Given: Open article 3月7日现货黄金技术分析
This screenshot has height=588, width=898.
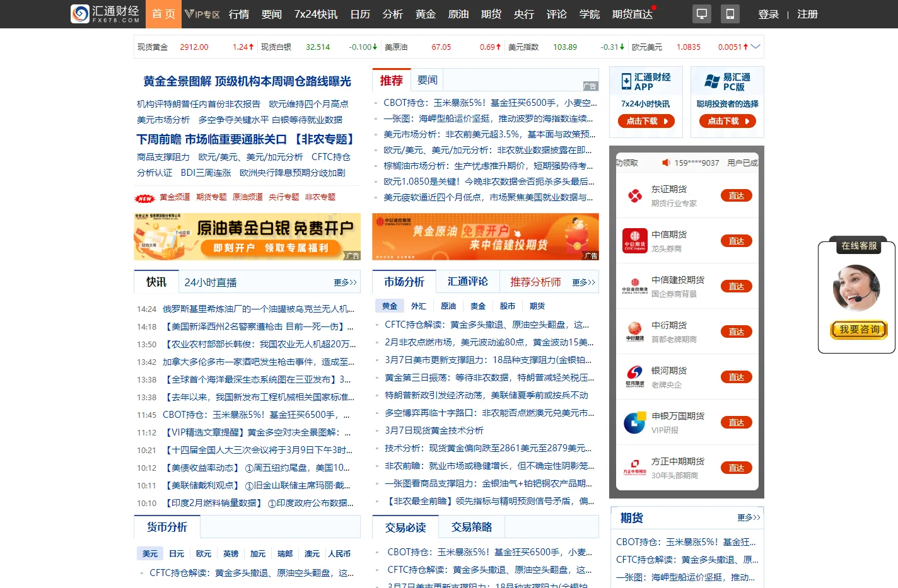Looking at the screenshot, I should (x=434, y=430).
